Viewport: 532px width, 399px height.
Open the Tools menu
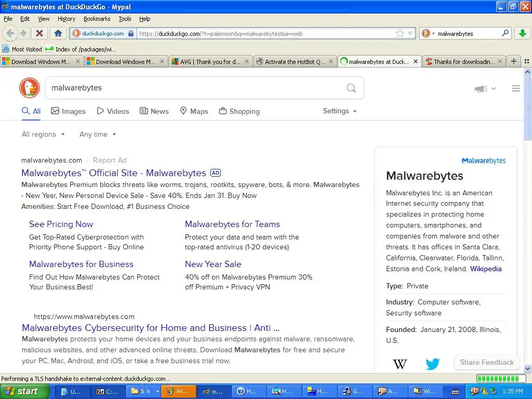[x=125, y=19]
